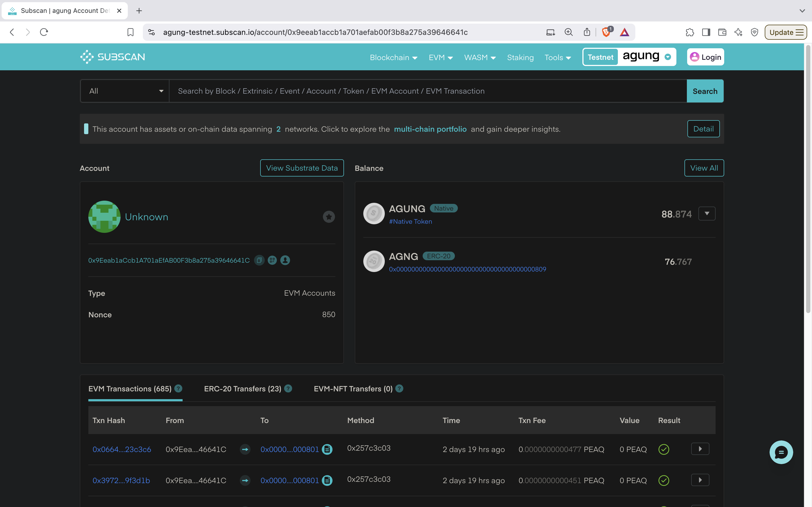812x507 pixels.
Task: Expand the second transaction row details arrow
Action: pyautogui.click(x=700, y=480)
